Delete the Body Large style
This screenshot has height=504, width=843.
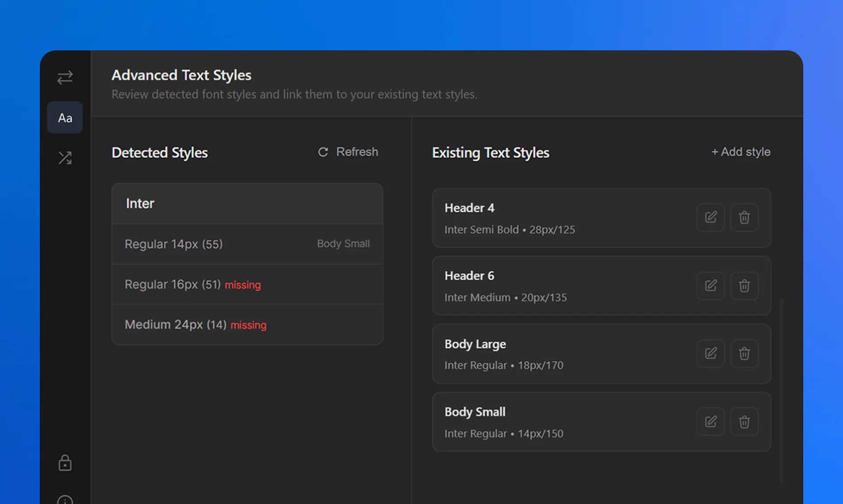pos(744,353)
